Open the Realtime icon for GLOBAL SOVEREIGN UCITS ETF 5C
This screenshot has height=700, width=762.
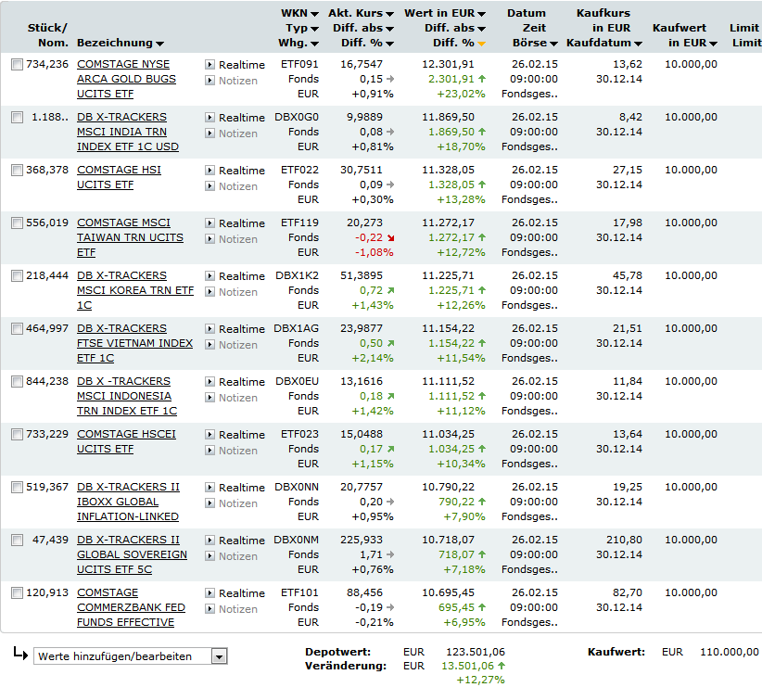(210, 541)
